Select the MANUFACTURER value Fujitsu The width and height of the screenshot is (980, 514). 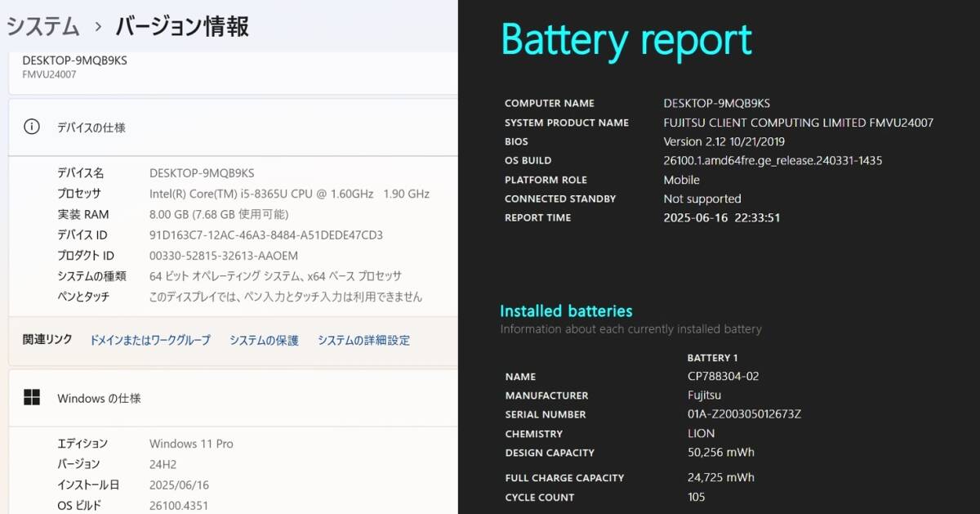[x=705, y=396]
